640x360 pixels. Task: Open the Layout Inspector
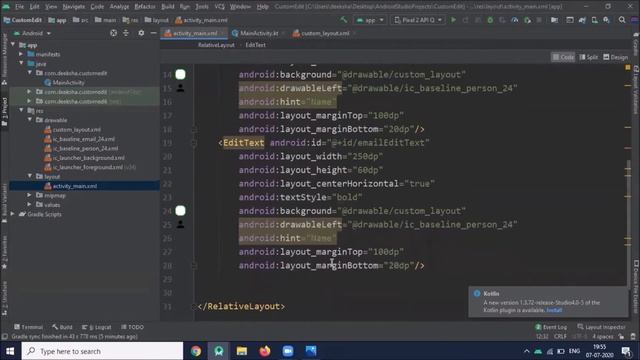(x=601, y=327)
